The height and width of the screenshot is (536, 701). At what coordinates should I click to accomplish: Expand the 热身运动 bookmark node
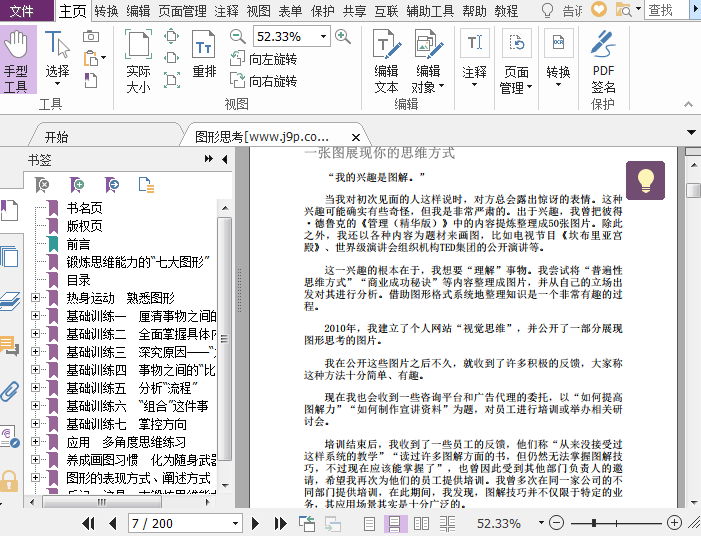click(36, 298)
